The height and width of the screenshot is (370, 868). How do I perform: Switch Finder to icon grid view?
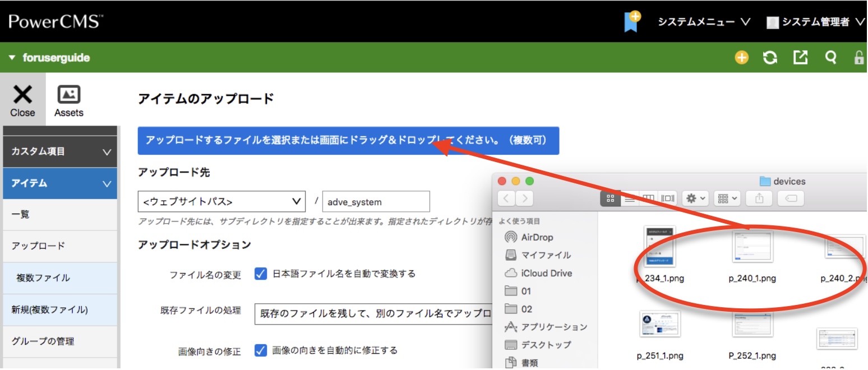(611, 198)
